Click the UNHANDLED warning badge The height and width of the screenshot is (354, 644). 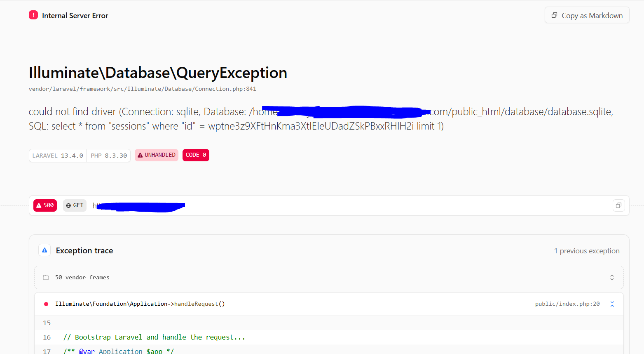pyautogui.click(x=157, y=155)
